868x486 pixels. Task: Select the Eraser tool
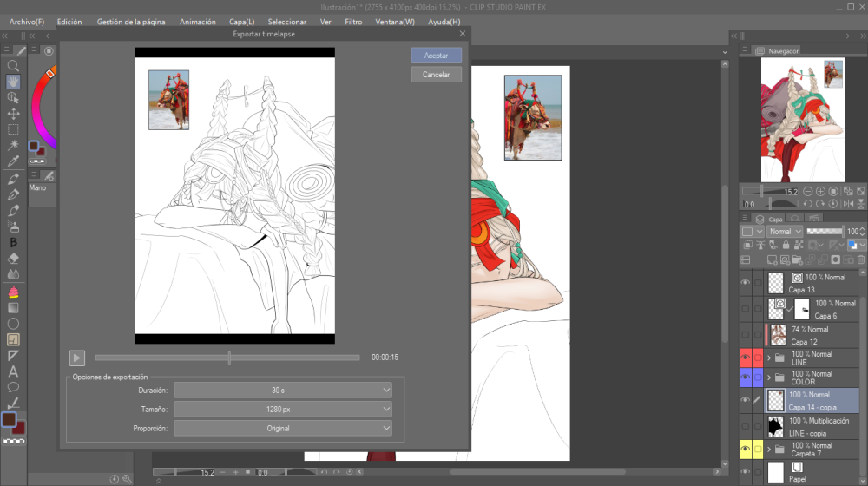coord(13,259)
